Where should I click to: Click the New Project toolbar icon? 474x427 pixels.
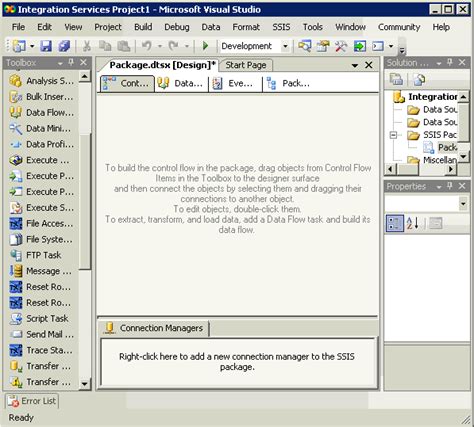pos(19,46)
